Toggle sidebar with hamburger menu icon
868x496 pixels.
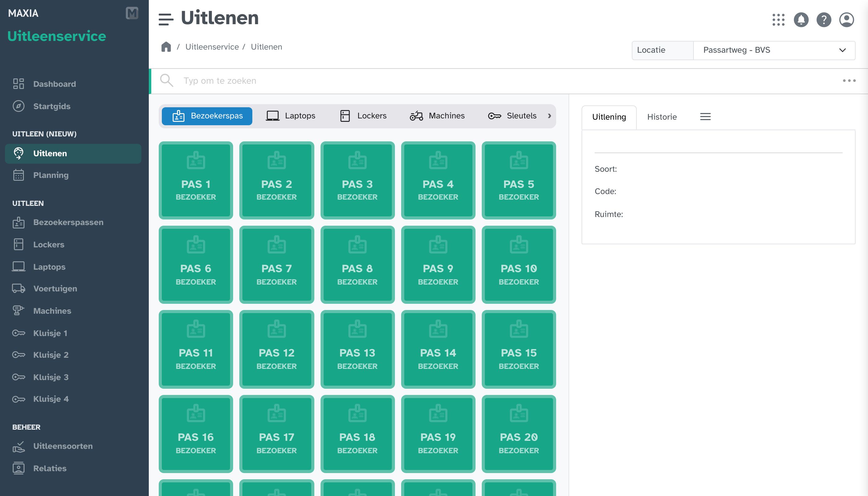[x=166, y=20]
